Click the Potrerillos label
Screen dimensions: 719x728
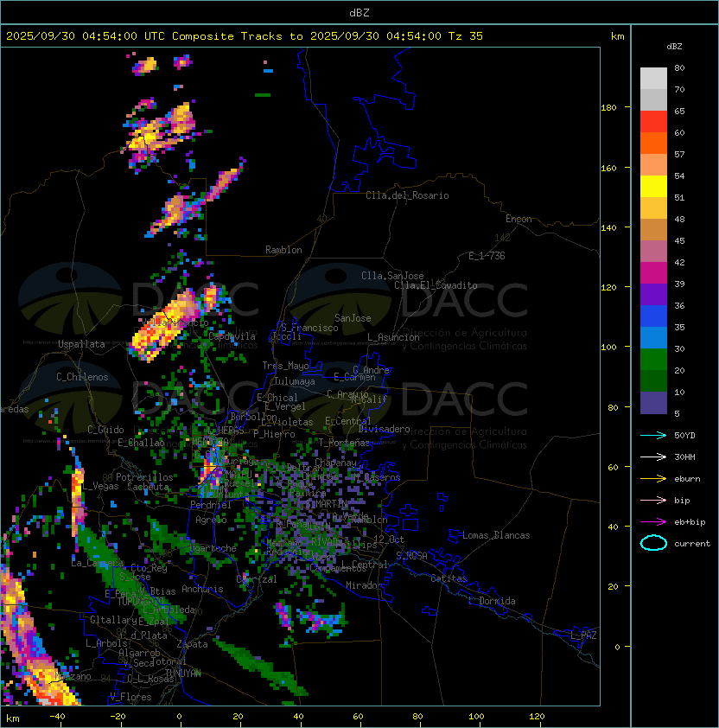pyautogui.click(x=144, y=477)
